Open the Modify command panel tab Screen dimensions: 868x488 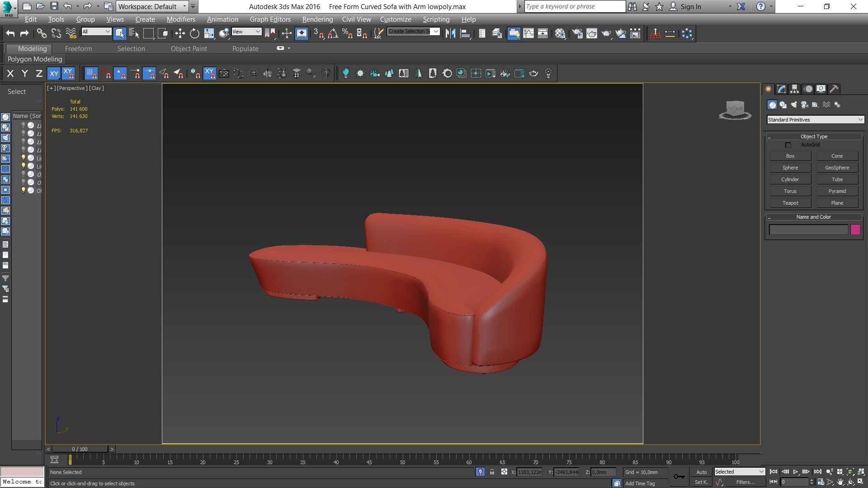[x=781, y=89]
